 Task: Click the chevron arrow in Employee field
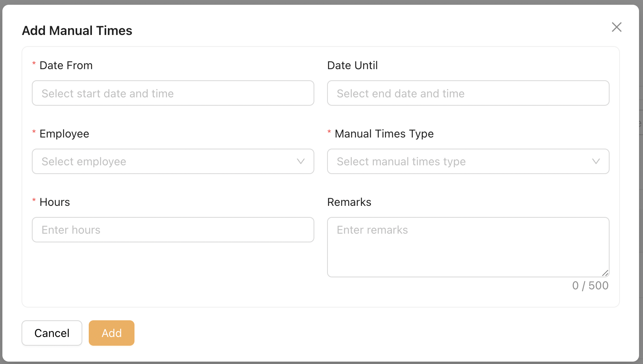301,161
